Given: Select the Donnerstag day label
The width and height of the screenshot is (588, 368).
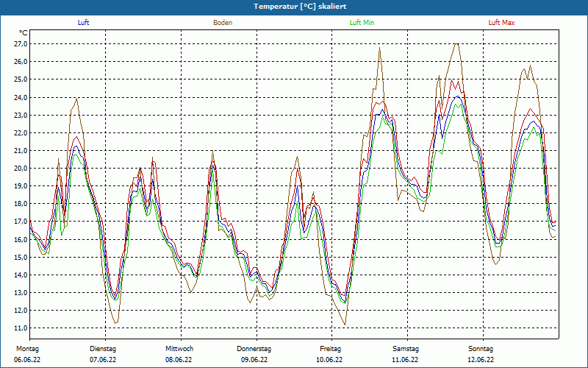Looking at the screenshot, I should tap(254, 349).
